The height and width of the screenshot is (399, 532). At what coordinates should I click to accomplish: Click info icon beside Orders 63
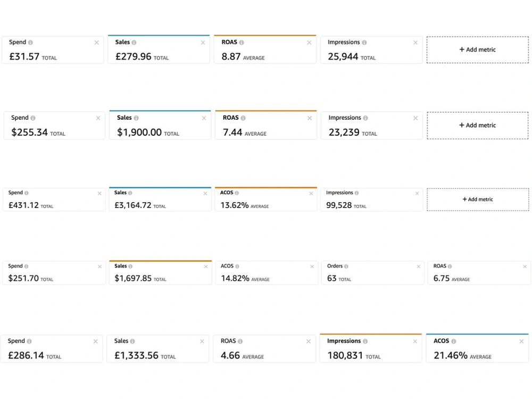click(x=346, y=267)
